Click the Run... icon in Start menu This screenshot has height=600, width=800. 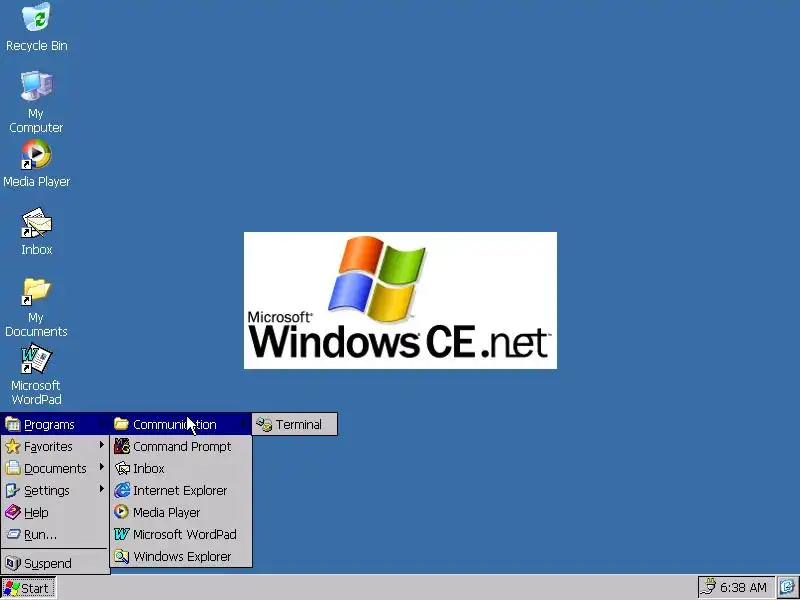(x=13, y=534)
